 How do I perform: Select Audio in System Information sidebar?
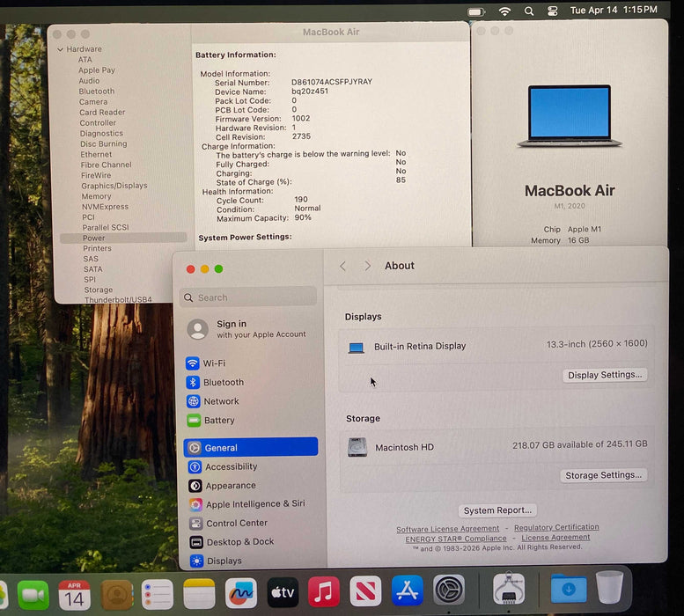tap(89, 81)
